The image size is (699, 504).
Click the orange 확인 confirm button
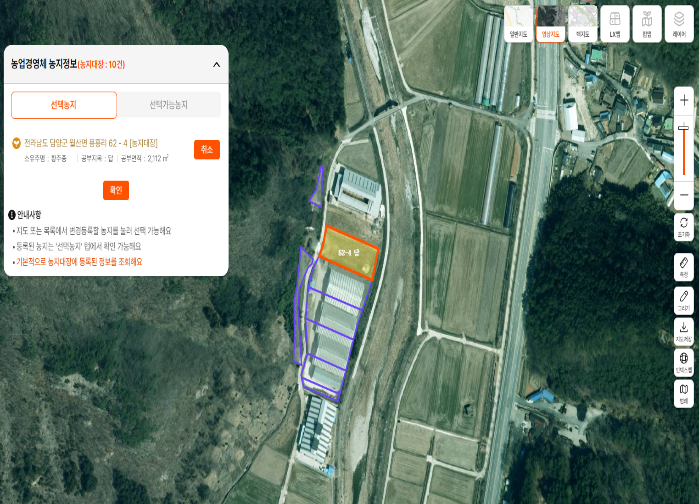pos(116,190)
